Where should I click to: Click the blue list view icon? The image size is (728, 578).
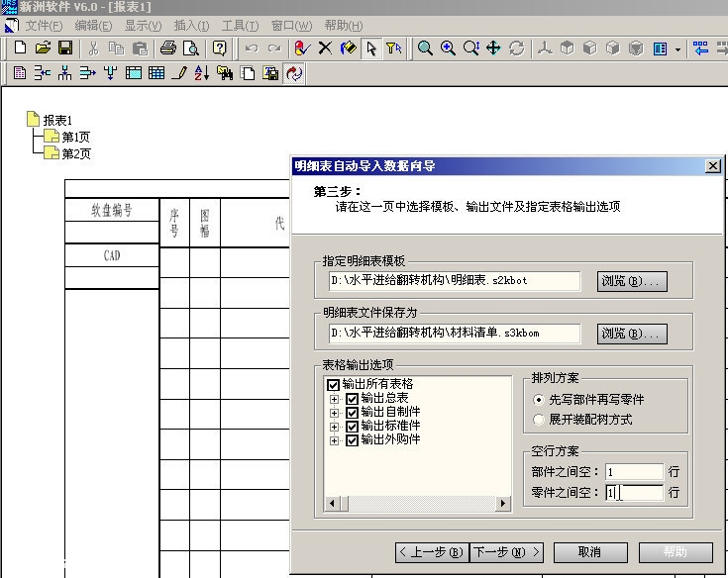pyautogui.click(x=660, y=48)
